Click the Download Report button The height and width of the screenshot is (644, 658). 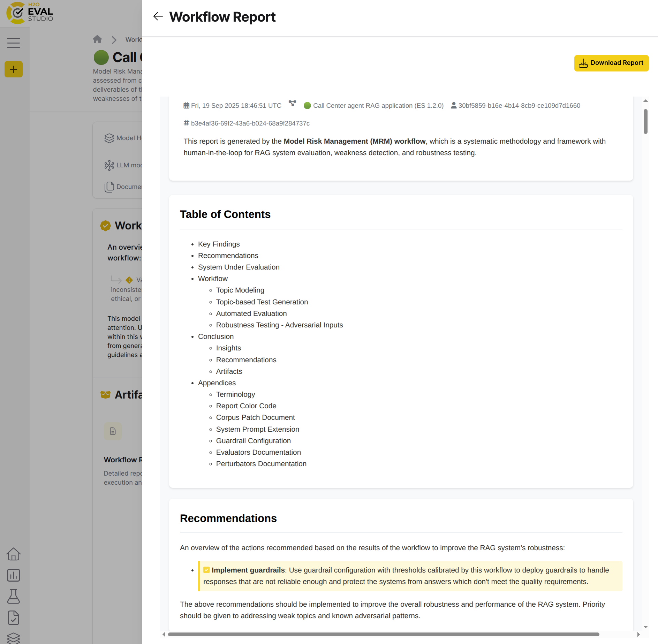[x=611, y=63]
